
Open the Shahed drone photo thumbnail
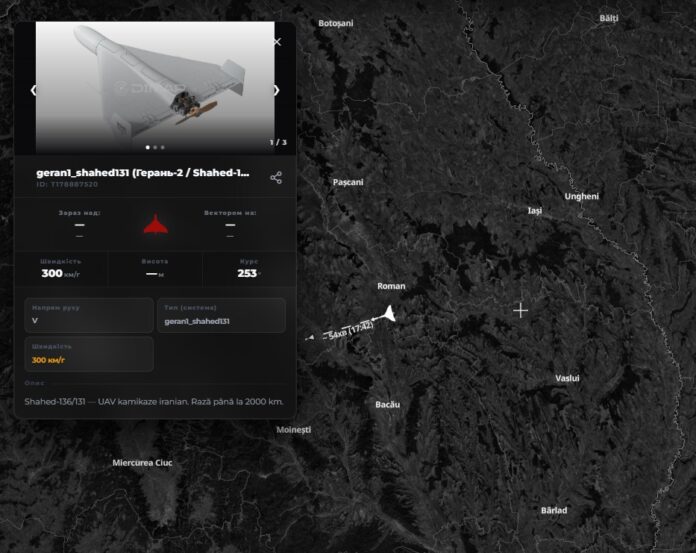point(155,87)
